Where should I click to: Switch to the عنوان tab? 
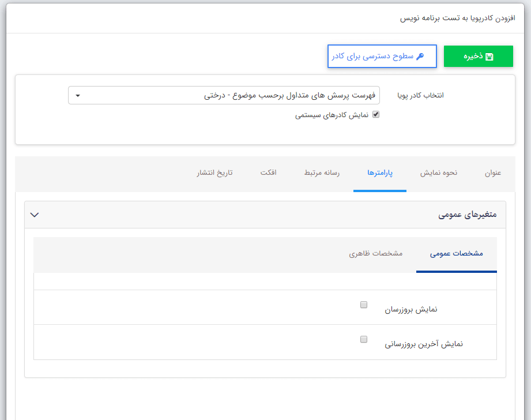tap(493, 173)
